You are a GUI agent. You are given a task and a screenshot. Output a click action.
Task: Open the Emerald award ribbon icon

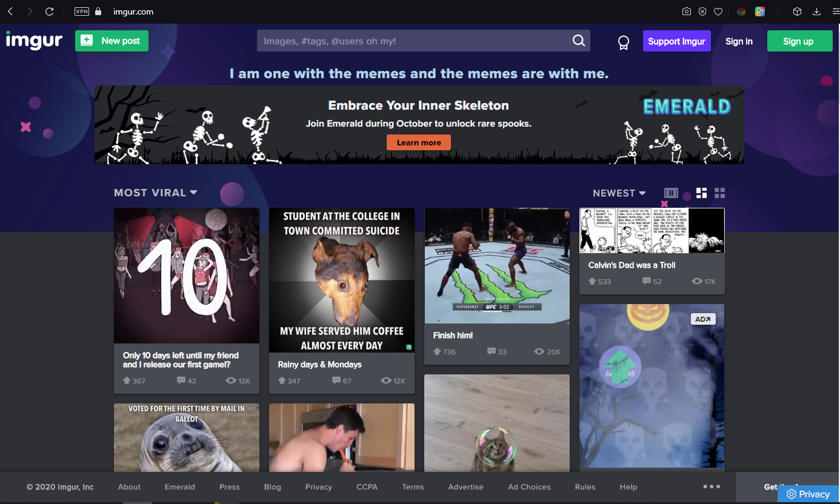click(623, 42)
